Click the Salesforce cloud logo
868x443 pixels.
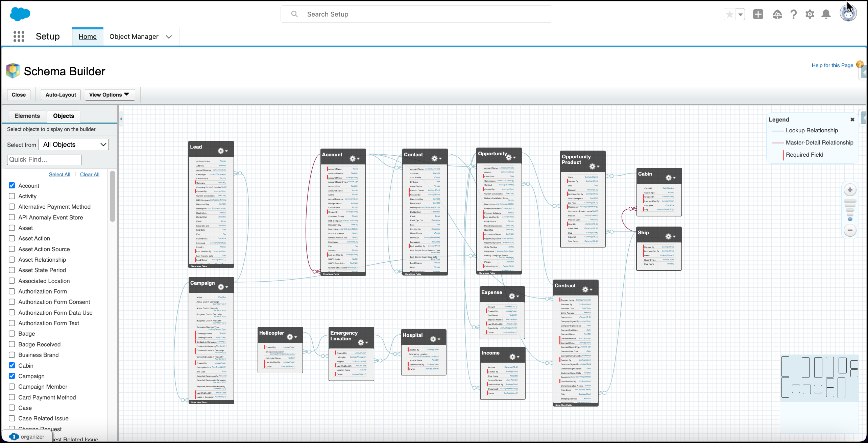[x=20, y=14]
